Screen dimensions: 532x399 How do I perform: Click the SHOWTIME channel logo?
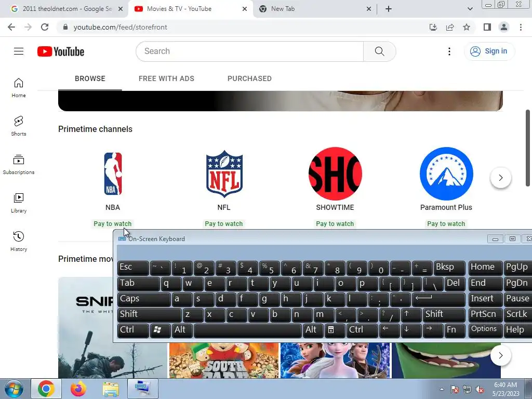(335, 174)
